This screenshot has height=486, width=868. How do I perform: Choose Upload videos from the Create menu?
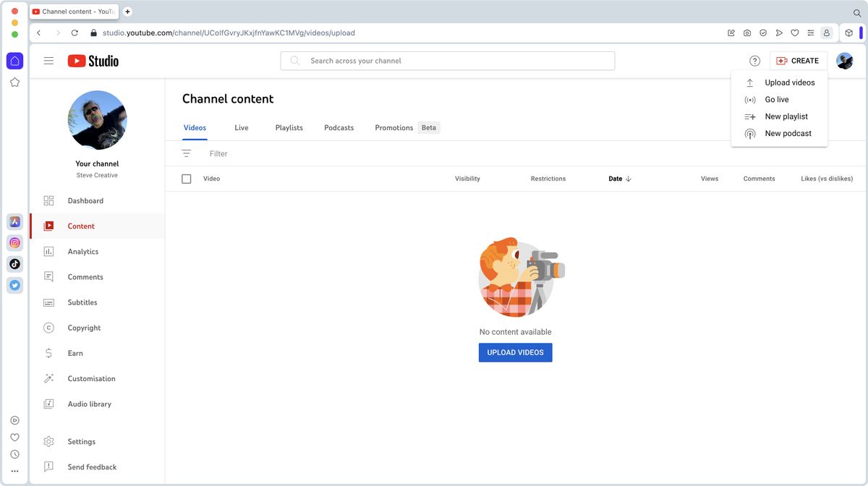tap(790, 82)
